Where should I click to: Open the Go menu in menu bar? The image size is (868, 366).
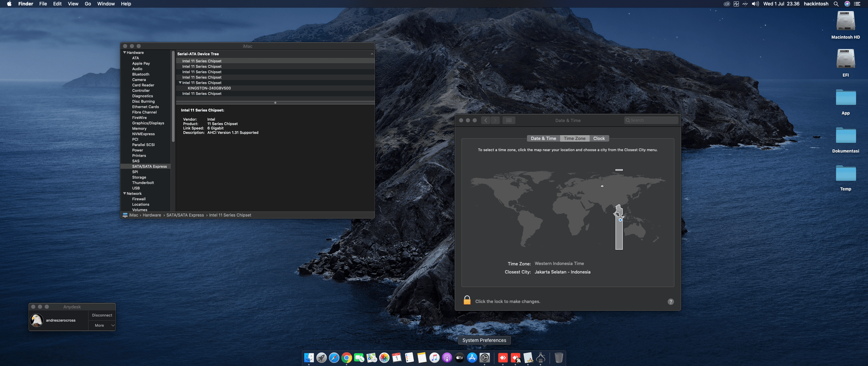point(88,4)
